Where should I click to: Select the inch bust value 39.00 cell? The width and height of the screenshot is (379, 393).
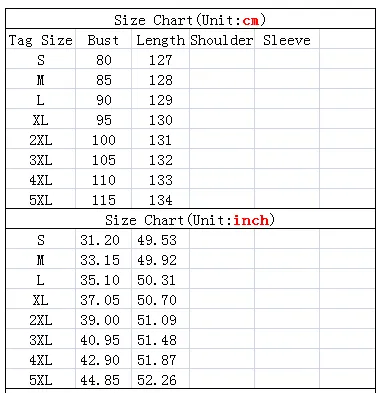103,320
